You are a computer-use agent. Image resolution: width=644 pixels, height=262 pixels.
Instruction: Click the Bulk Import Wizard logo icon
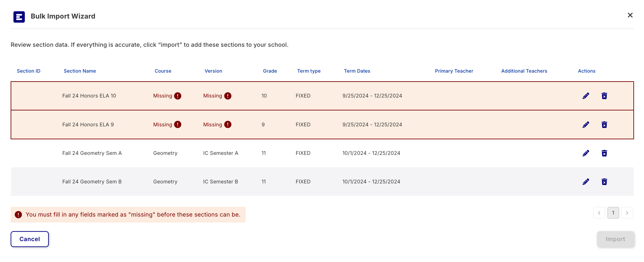pyautogui.click(x=19, y=17)
